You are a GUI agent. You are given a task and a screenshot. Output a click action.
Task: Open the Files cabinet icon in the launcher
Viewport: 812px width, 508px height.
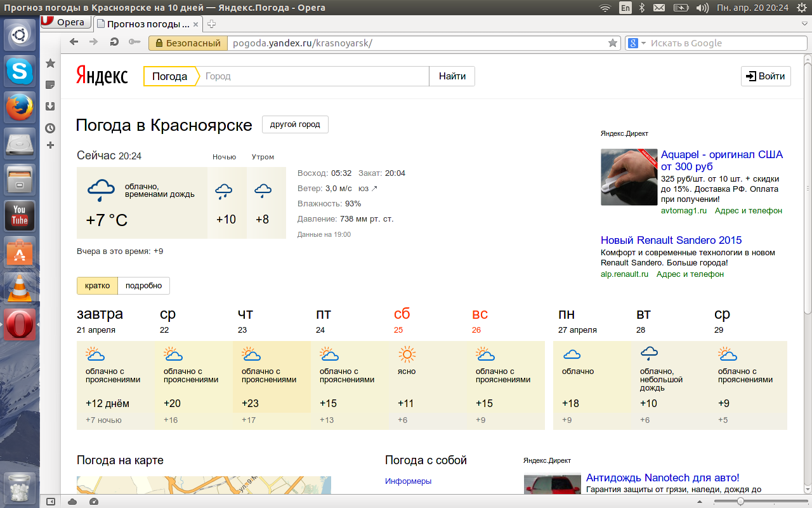20,179
